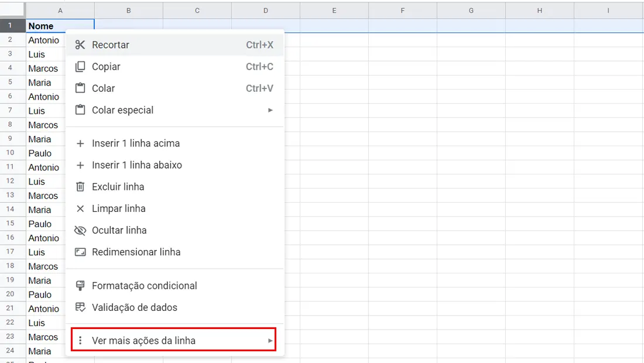Screen dimensions: 644x363
Task: Click the X icon beside Limpar linha
Action: 80,208
